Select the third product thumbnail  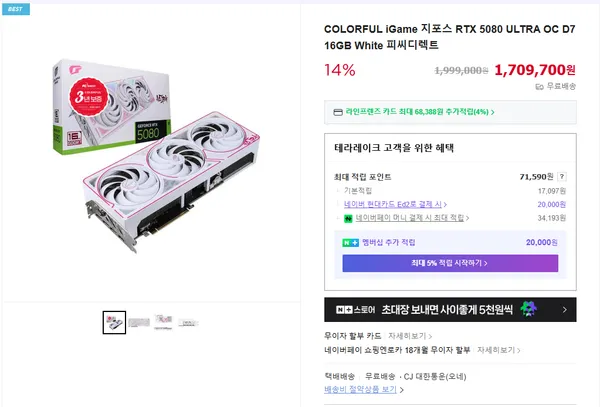[164, 322]
